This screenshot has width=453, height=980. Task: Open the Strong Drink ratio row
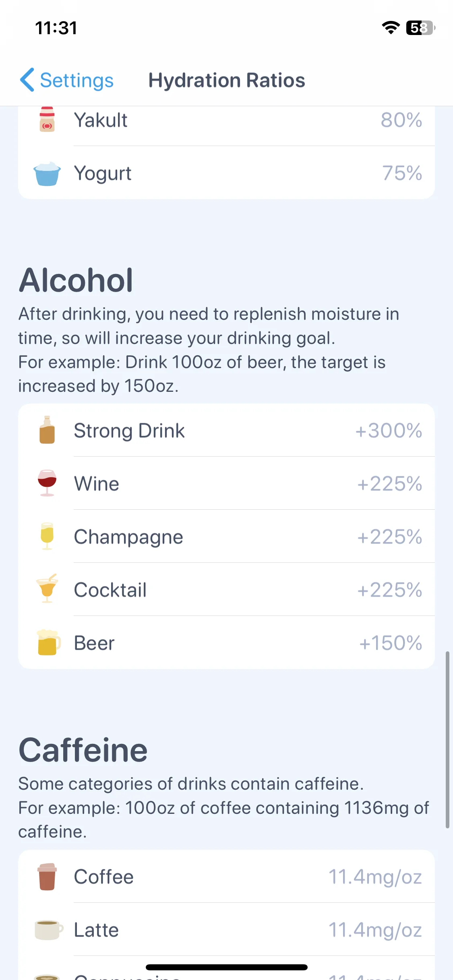(226, 430)
